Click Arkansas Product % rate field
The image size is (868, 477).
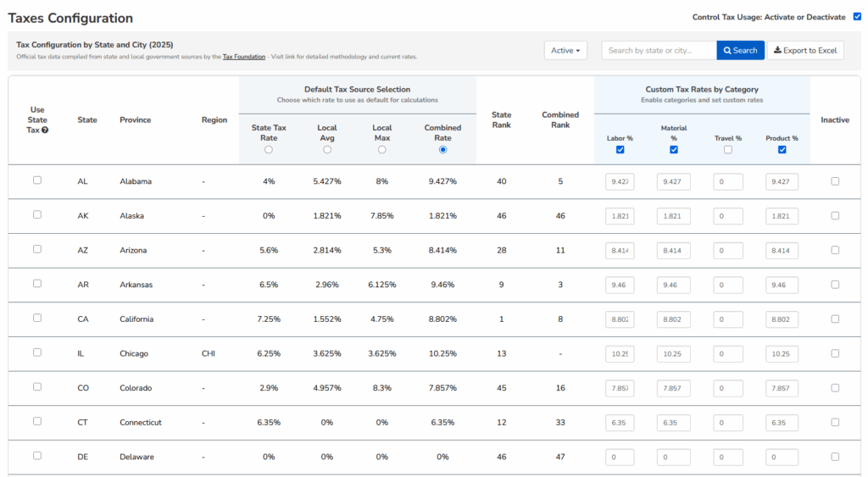point(782,285)
